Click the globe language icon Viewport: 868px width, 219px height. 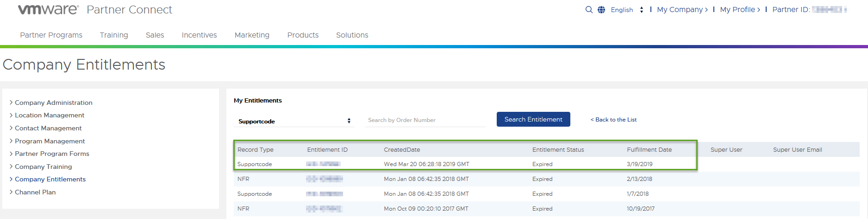[x=601, y=9]
